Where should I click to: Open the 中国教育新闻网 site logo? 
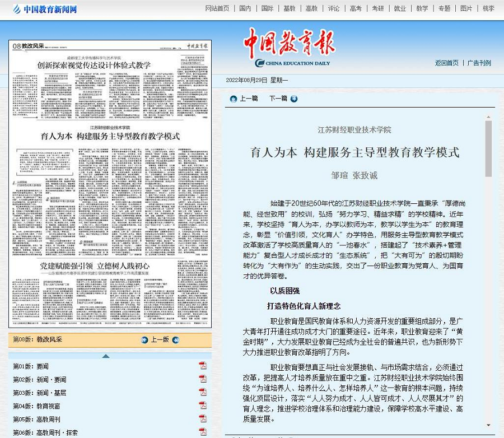45,9
